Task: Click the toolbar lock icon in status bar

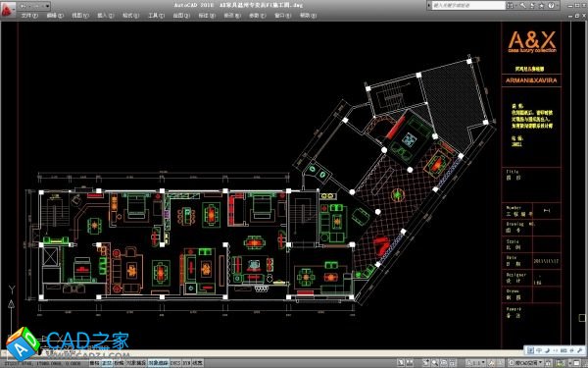Action: (x=547, y=363)
